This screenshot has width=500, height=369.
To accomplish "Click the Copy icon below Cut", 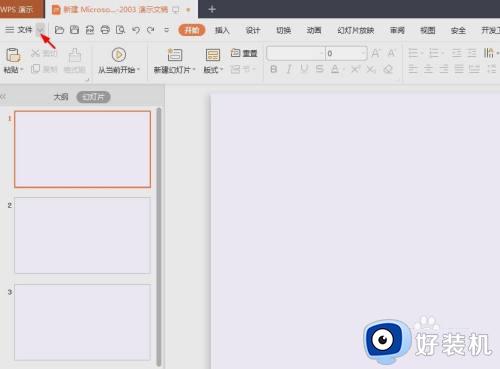I will click(x=35, y=69).
